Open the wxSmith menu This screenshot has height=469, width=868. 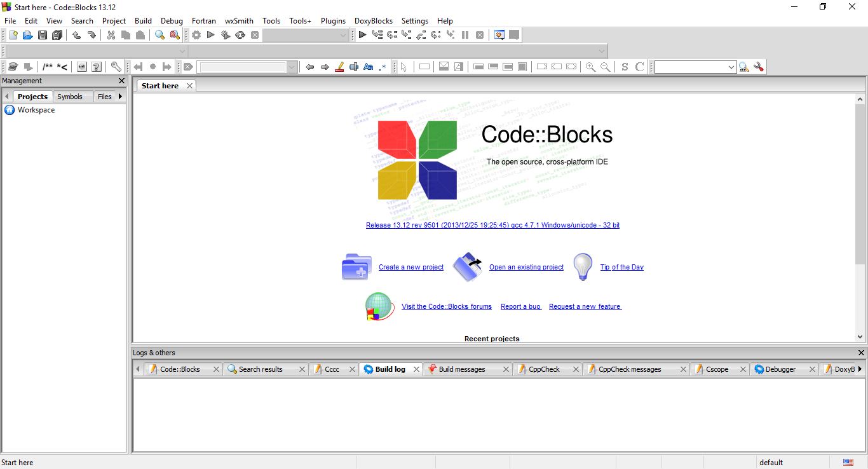click(239, 20)
